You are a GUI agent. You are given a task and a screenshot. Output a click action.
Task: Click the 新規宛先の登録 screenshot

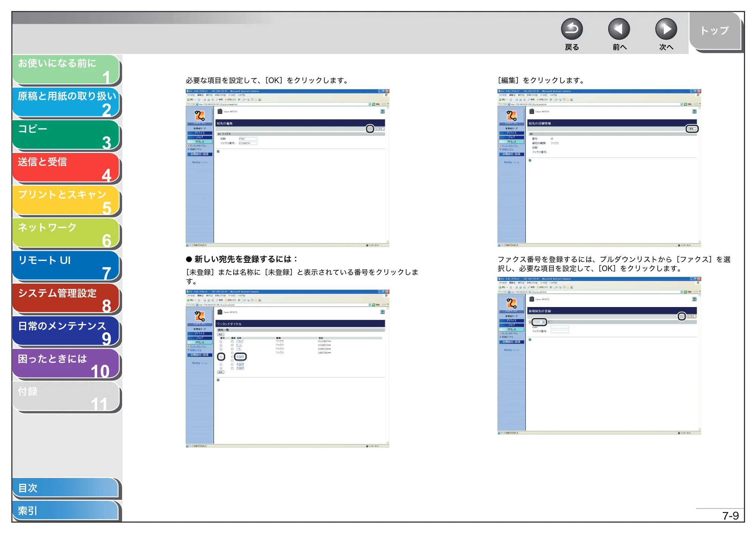(599, 356)
